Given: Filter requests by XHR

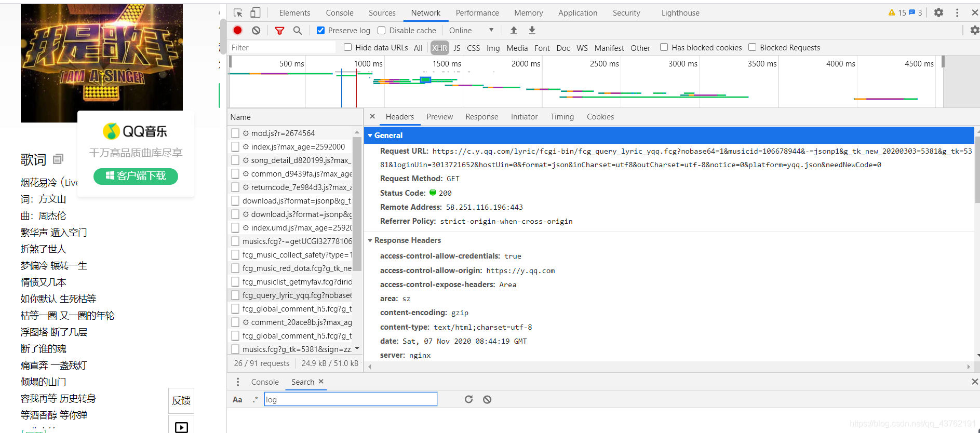Looking at the screenshot, I should [439, 48].
